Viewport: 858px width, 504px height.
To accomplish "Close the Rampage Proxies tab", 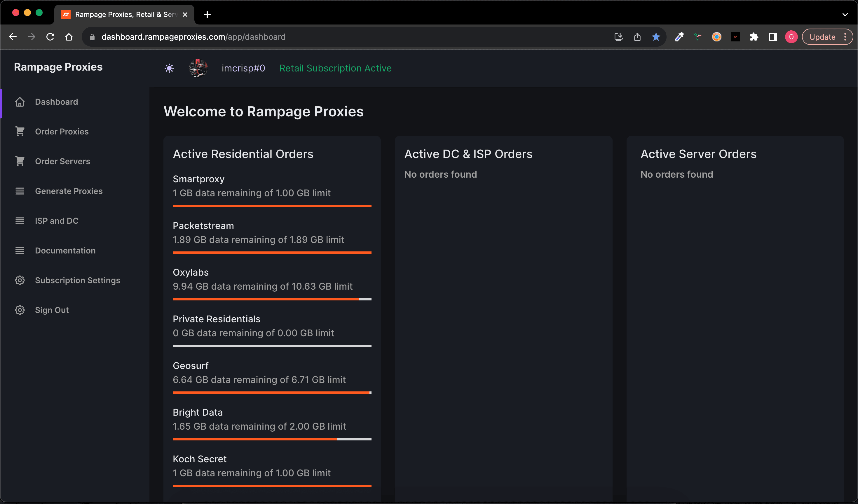I will [x=185, y=15].
